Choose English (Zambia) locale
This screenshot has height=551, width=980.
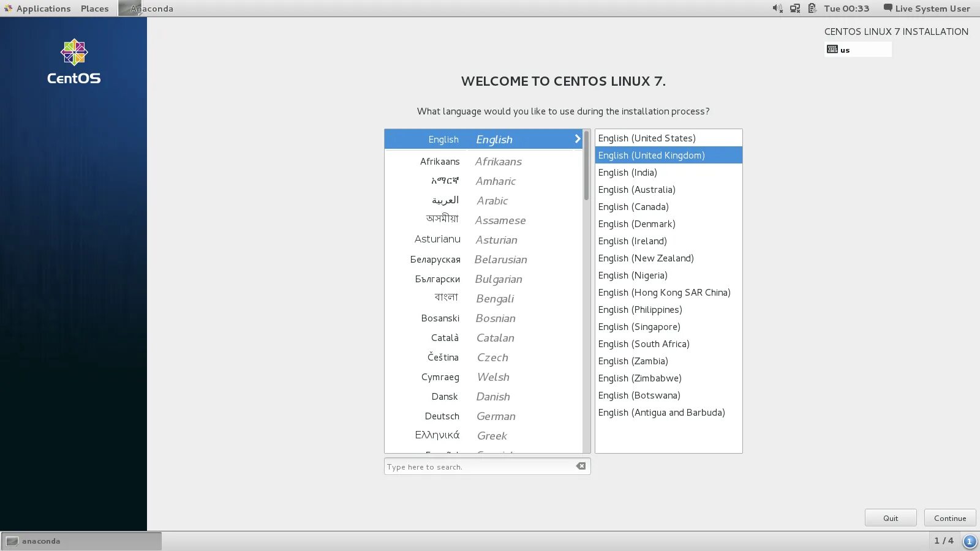(668, 361)
